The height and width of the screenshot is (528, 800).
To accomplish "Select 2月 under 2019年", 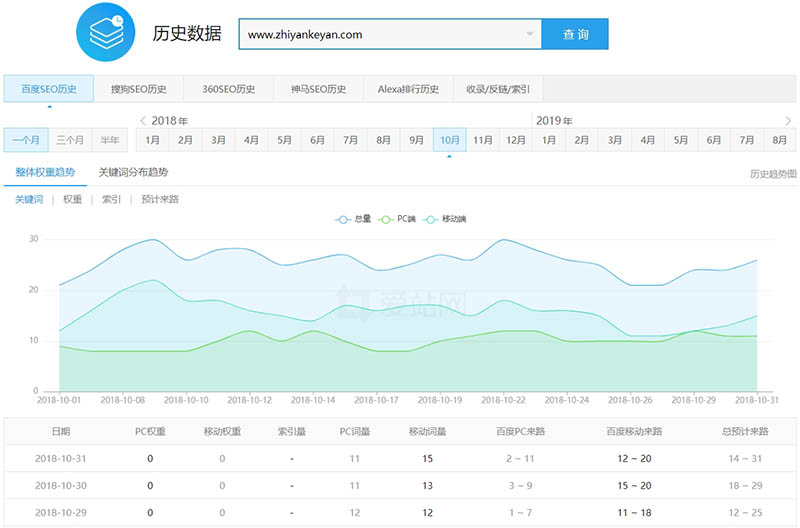I will pos(582,140).
